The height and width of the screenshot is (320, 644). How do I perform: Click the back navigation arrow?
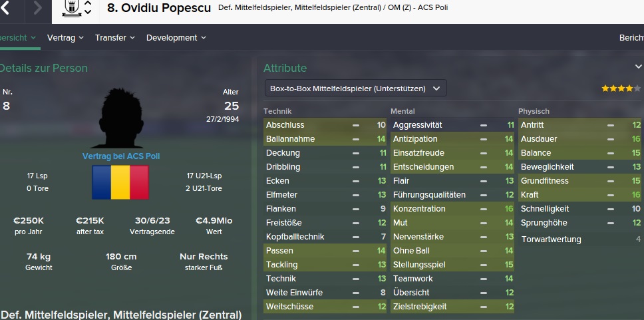tap(5, 8)
